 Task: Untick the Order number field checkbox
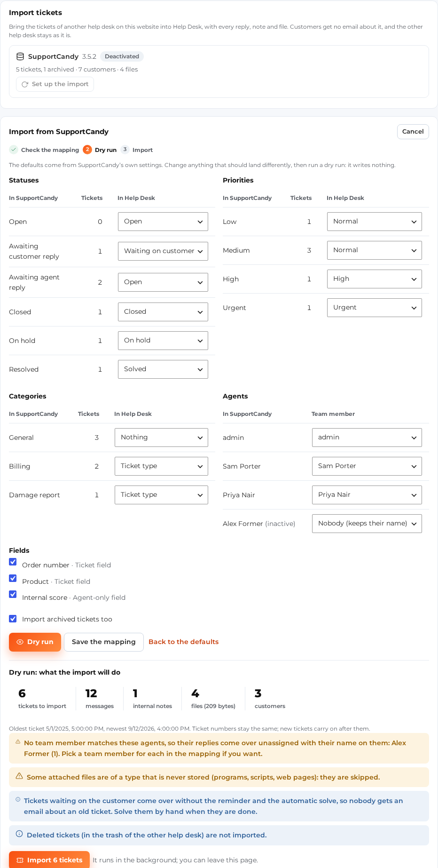13,562
